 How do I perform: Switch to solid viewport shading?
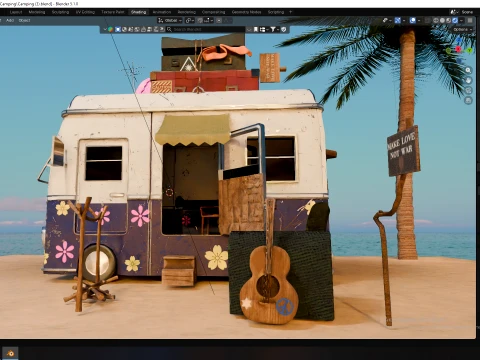coord(442,20)
